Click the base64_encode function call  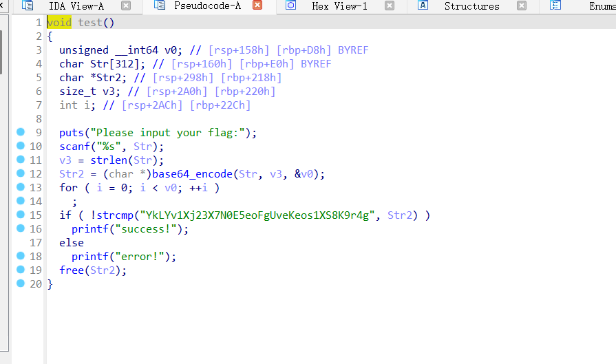click(192, 174)
